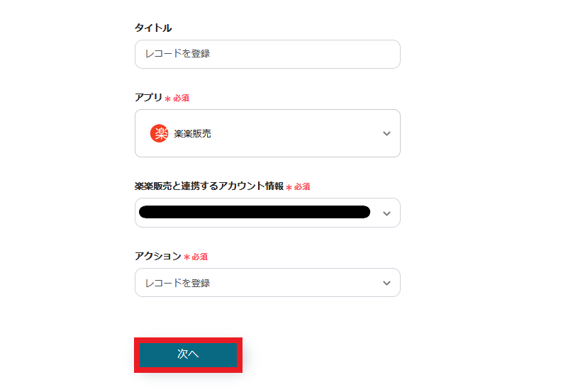Click the red 楽楽販売 app icon
Image resolution: width=585 pixels, height=392 pixels.
(x=160, y=133)
